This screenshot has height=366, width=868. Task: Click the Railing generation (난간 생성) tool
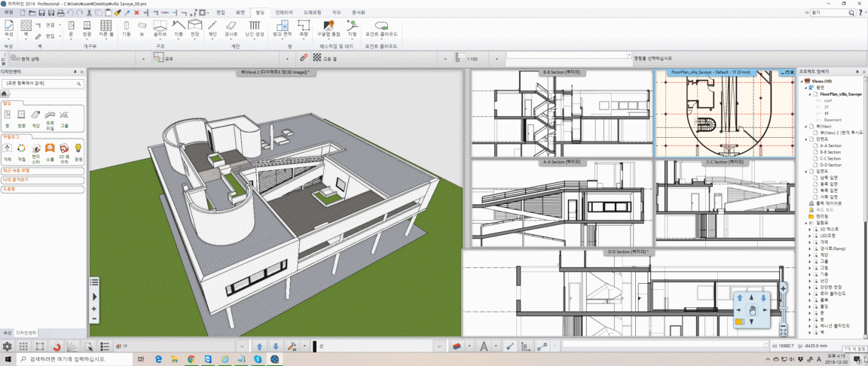coord(254,28)
